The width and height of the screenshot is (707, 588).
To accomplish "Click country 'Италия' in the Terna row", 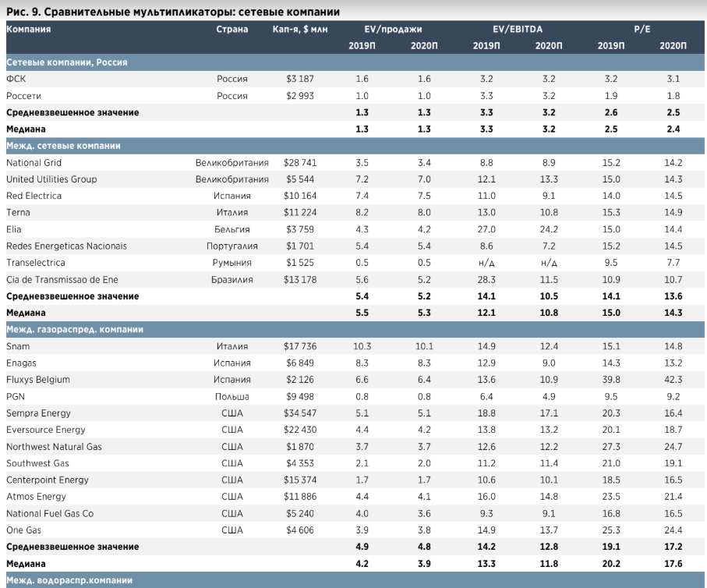I will [x=232, y=213].
